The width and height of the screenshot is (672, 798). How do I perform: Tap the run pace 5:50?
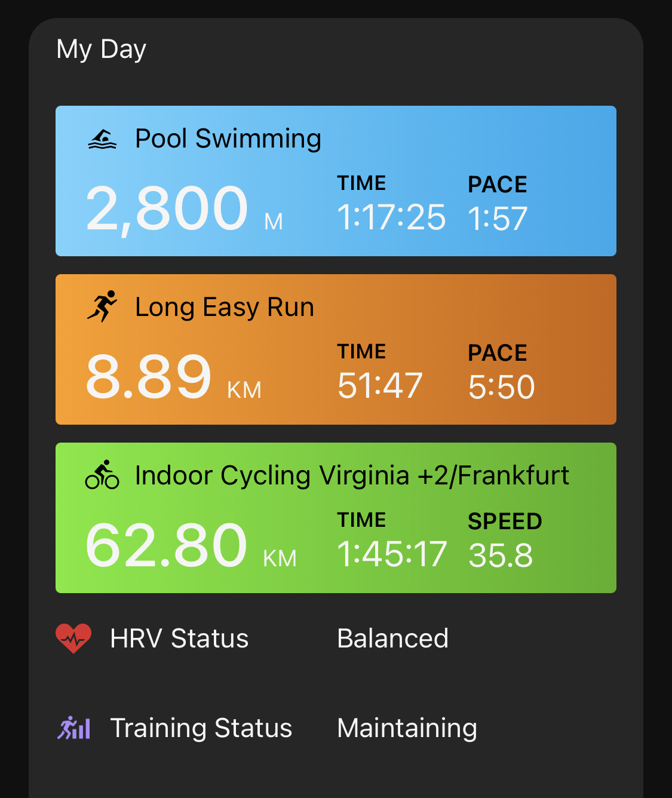pos(501,386)
